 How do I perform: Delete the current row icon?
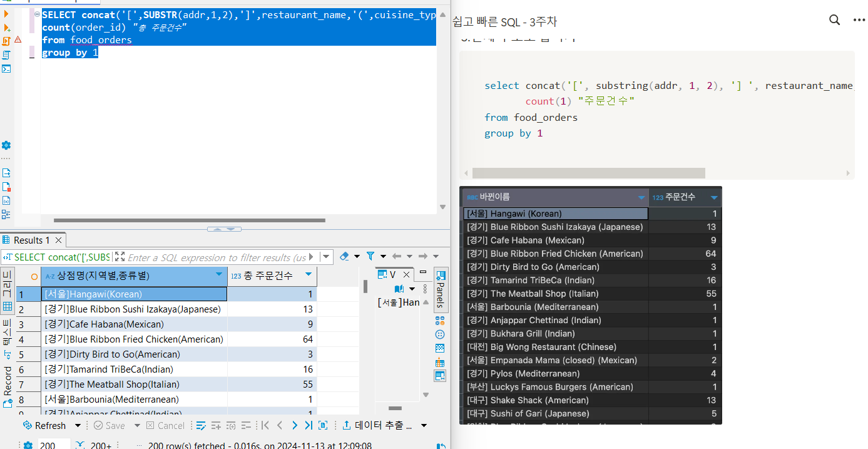(246, 425)
